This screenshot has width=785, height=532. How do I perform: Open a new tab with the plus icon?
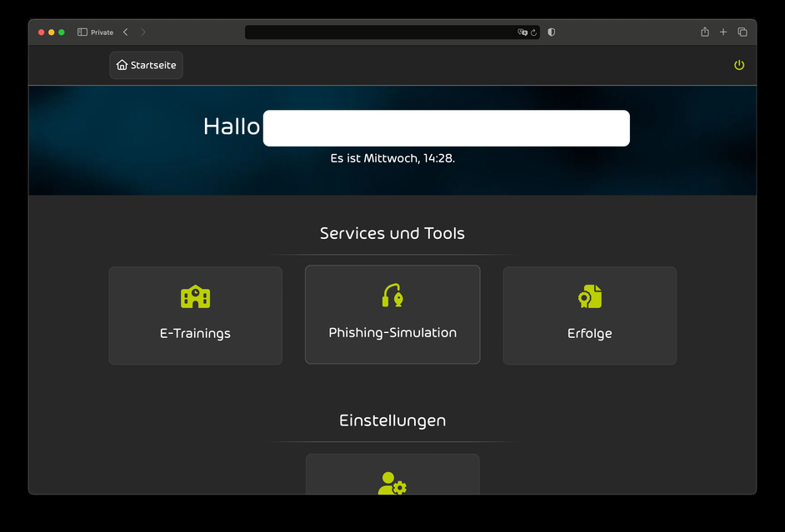723,32
